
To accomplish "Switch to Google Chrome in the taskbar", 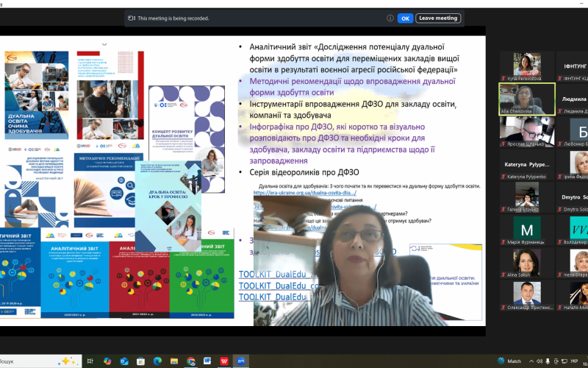I will [191, 361].
